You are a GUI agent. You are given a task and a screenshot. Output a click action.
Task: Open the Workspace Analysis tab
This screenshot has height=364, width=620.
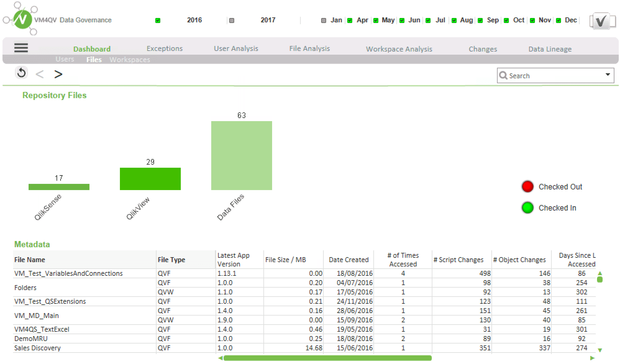(399, 49)
